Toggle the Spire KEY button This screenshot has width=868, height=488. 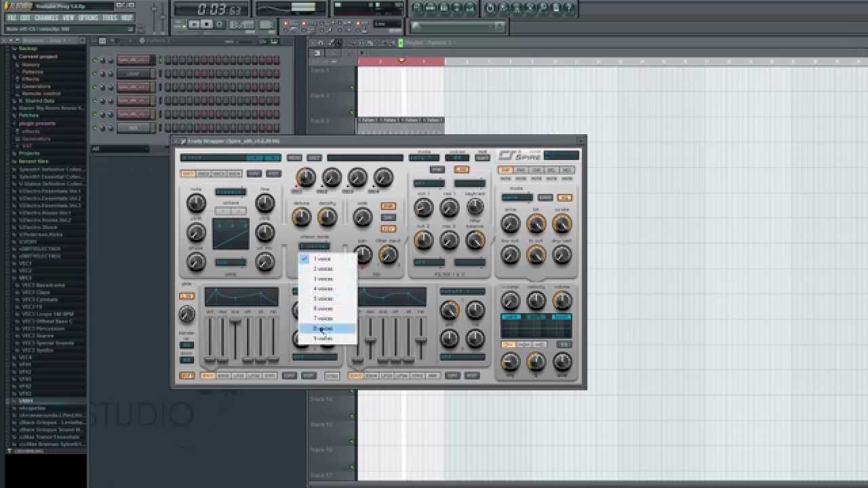(388, 229)
